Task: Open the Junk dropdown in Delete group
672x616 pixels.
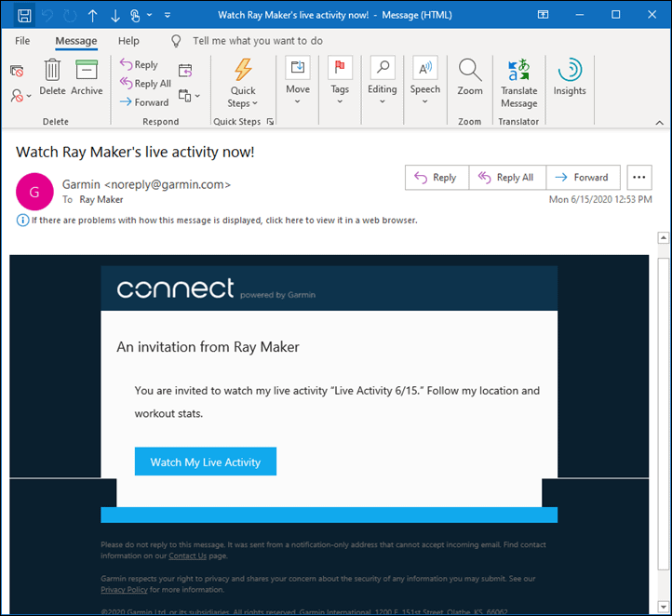Action: [x=20, y=96]
